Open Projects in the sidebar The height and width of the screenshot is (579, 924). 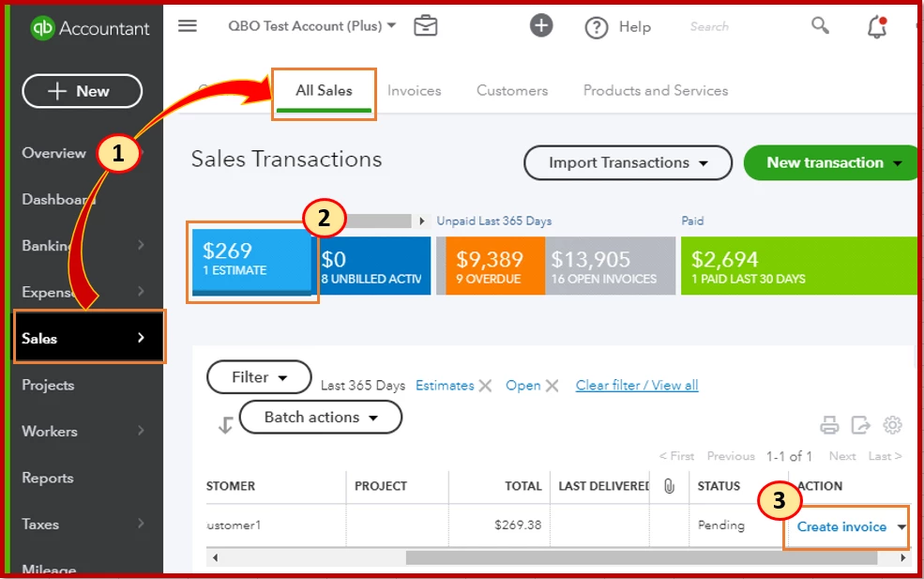[48, 385]
